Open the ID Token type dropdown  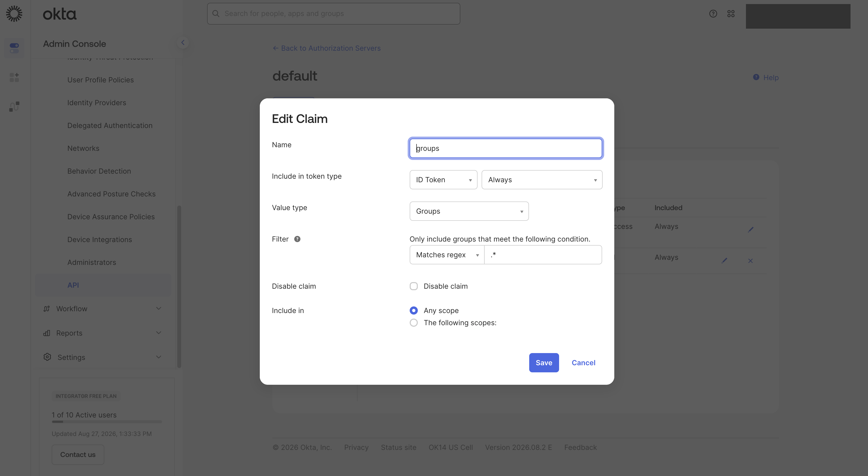[x=443, y=180]
